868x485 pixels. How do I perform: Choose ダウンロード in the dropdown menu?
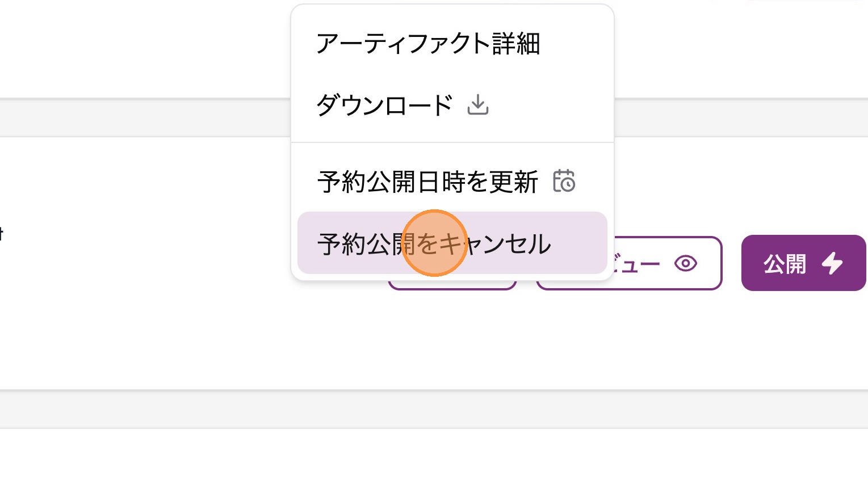pos(384,106)
